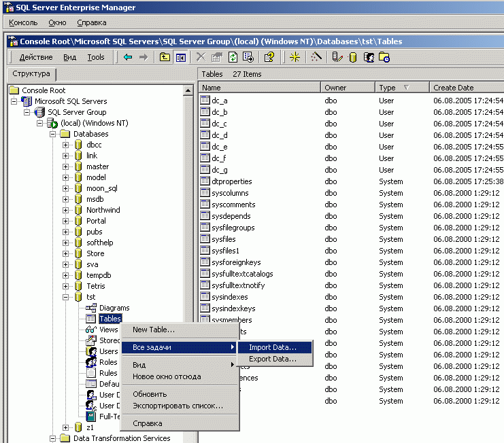Sort by the Owner column header
504x443 pixels.
pyautogui.click(x=348, y=88)
